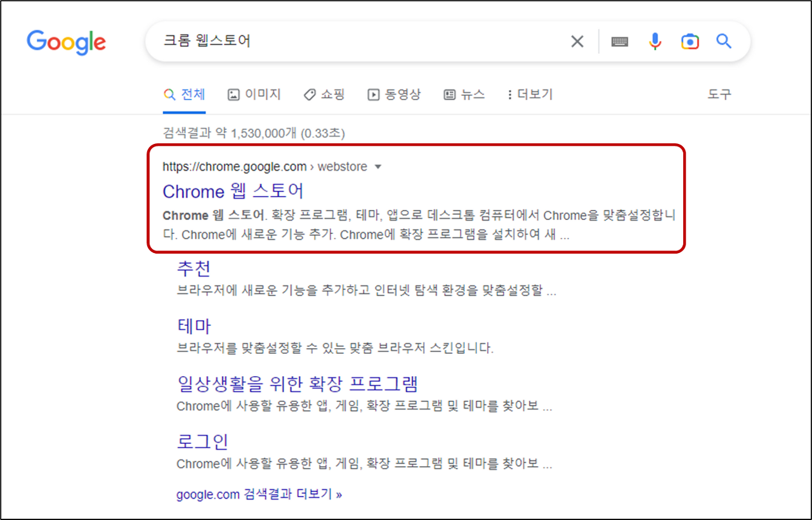The width and height of the screenshot is (812, 520).
Task: Expand the 더보기 menu
Action: (530, 94)
